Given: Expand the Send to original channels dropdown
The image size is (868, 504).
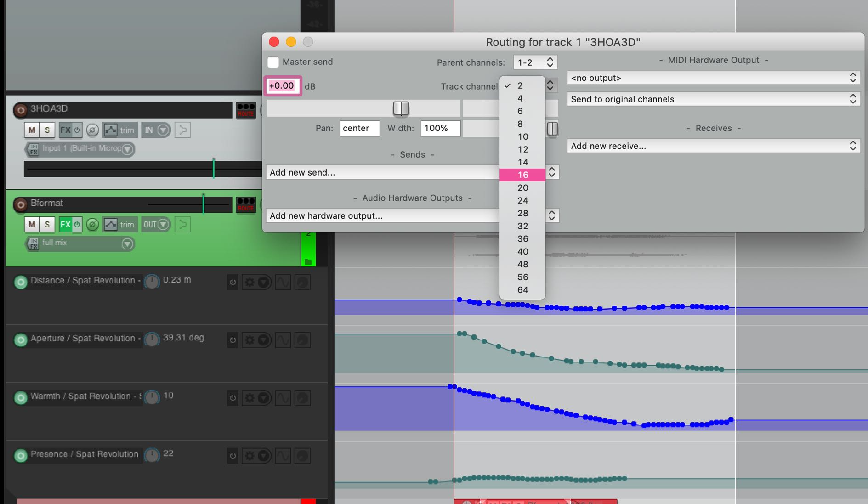Looking at the screenshot, I should pyautogui.click(x=713, y=99).
